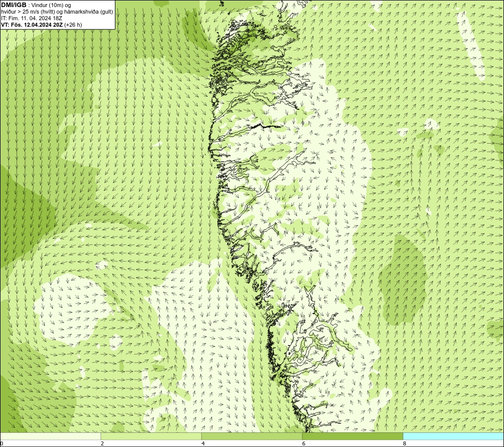Select the cyan scale segment above 8

[454, 436]
